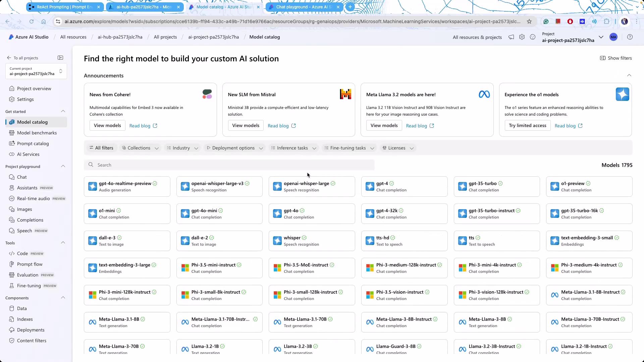Image resolution: width=644 pixels, height=362 pixels.
Task: Bookmark page with the star icon
Action: pos(529,21)
